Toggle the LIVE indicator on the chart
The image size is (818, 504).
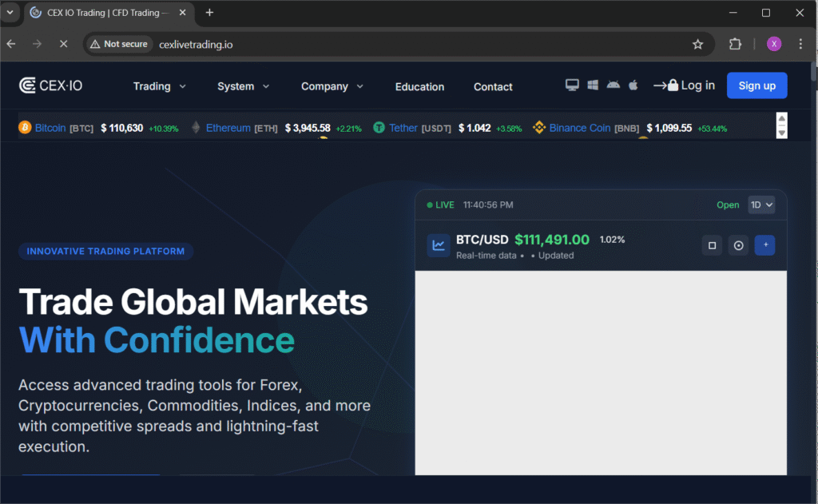point(439,204)
